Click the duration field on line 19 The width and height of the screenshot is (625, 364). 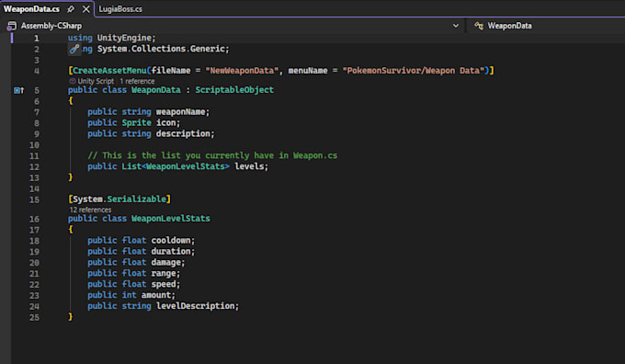coord(171,251)
